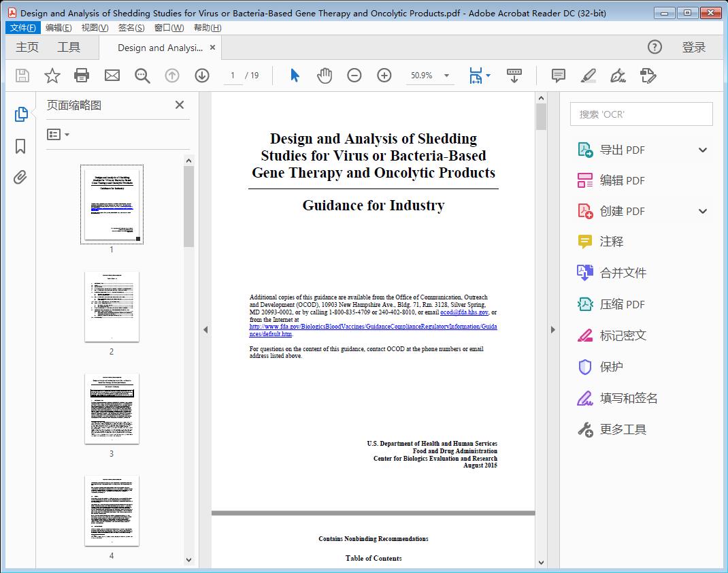
Task: Open the Attachments paperclip panel
Action: 20,177
